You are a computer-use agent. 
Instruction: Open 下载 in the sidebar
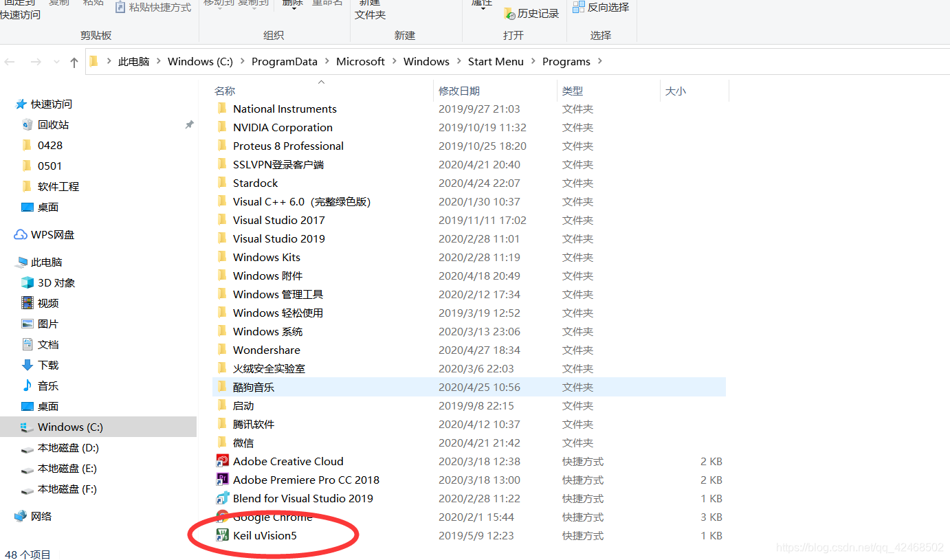click(40, 365)
